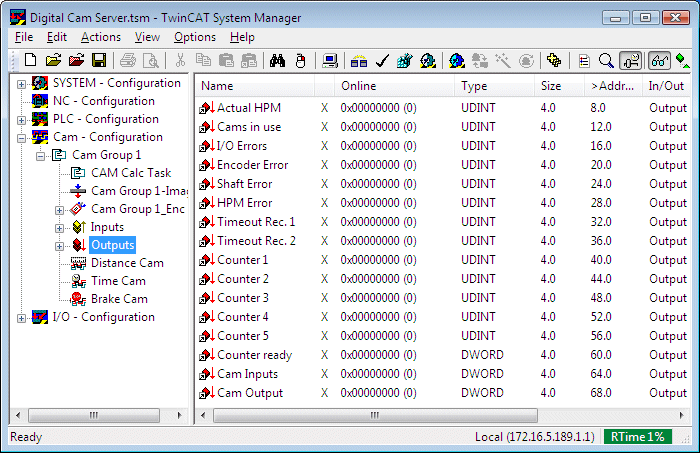Image resolution: width=700 pixels, height=453 pixels.
Task: Click the Restart in Config Mode icon
Action: pyautogui.click(x=457, y=60)
